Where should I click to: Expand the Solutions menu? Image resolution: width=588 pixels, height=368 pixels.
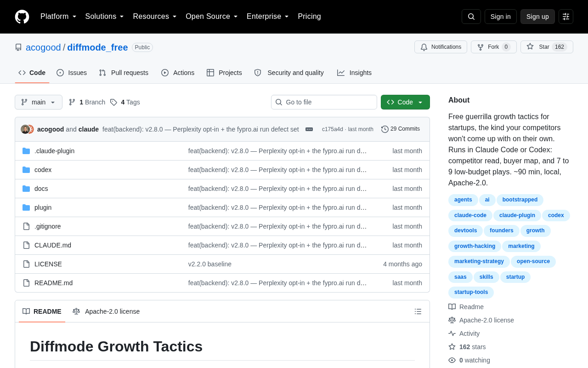pyautogui.click(x=105, y=17)
